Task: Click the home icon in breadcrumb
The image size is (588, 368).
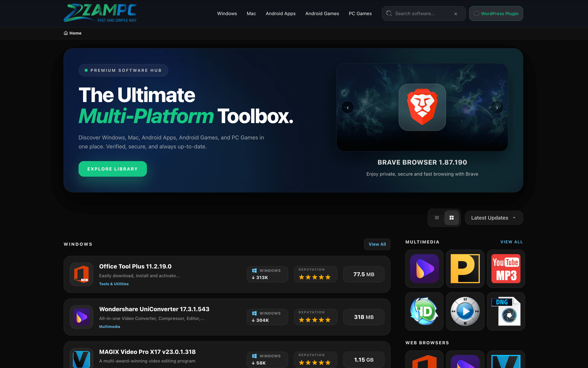Action: [66, 33]
